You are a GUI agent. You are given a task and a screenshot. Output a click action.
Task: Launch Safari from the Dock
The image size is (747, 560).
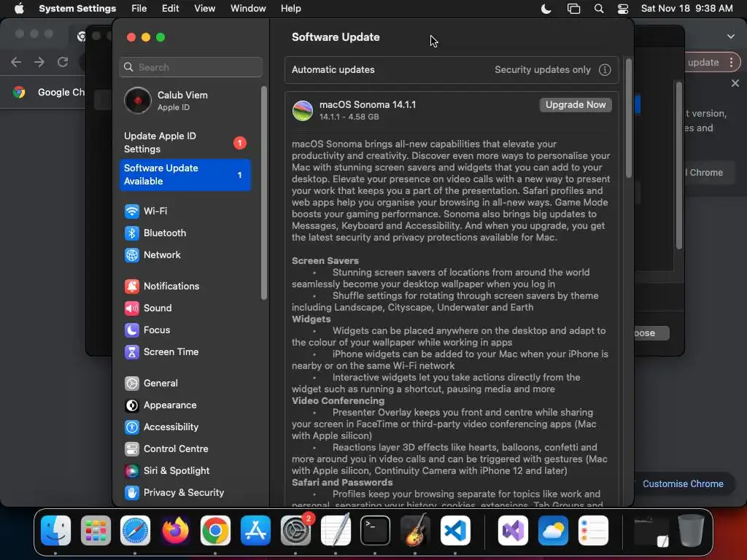click(135, 531)
